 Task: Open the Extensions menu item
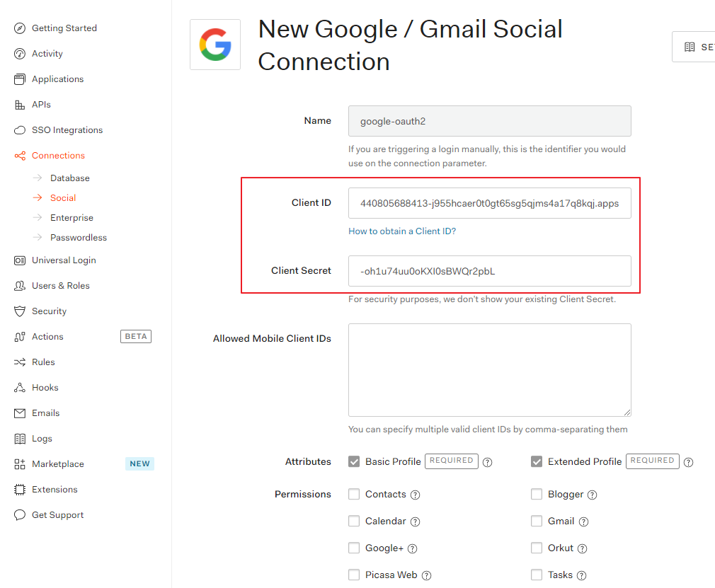point(55,490)
